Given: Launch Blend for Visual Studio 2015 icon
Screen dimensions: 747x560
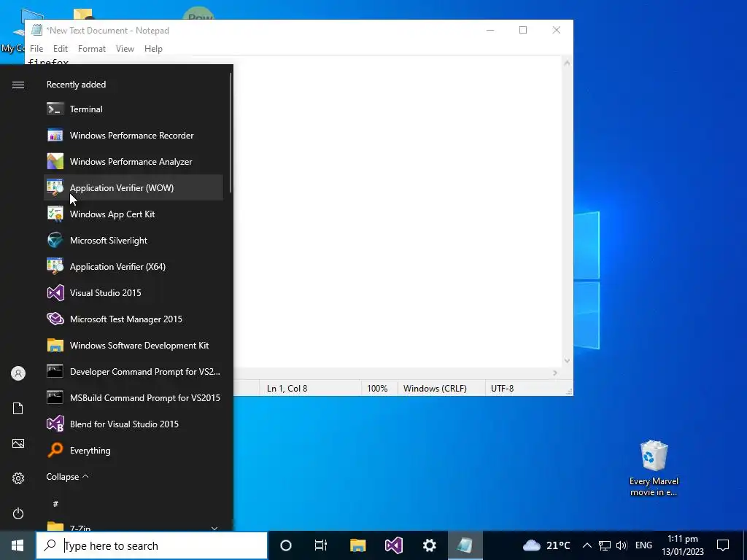Looking at the screenshot, I should click(x=55, y=424).
